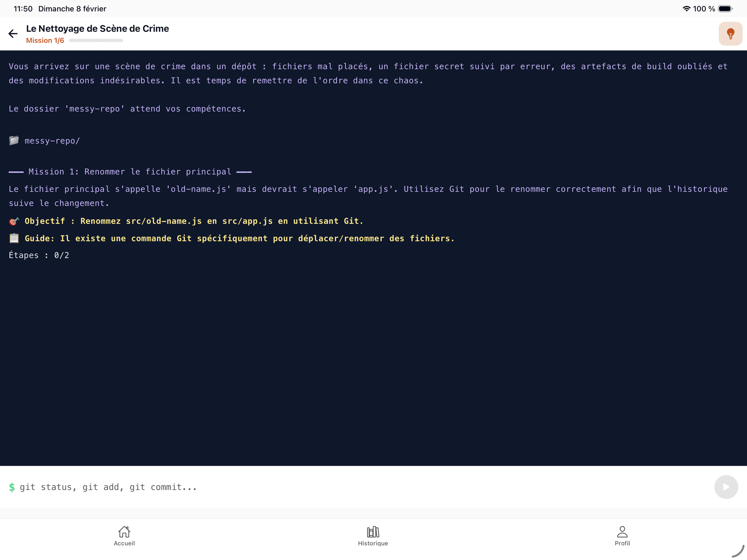Switch to the Historique tab
The image size is (747, 560).
point(373,536)
